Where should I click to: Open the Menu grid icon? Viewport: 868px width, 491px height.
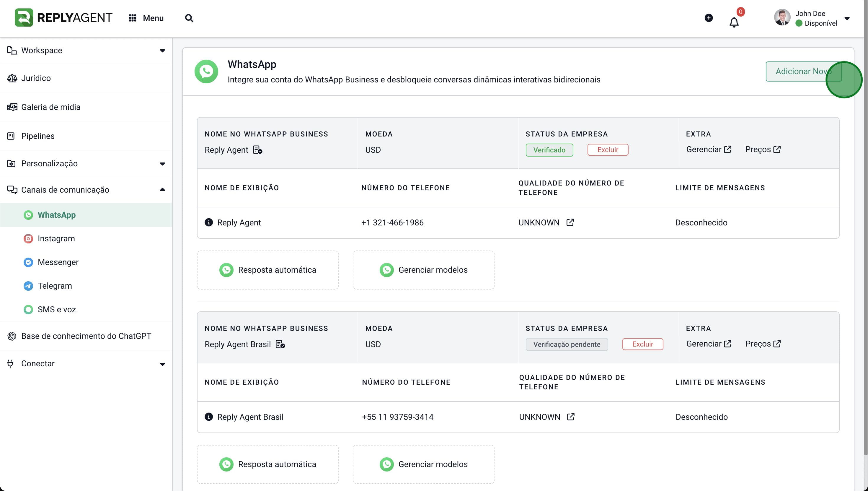point(133,18)
